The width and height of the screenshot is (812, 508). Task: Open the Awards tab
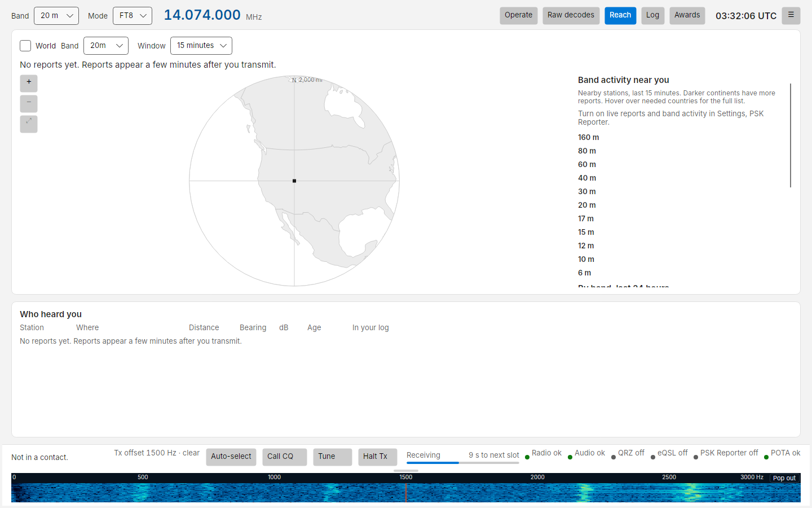(x=687, y=16)
